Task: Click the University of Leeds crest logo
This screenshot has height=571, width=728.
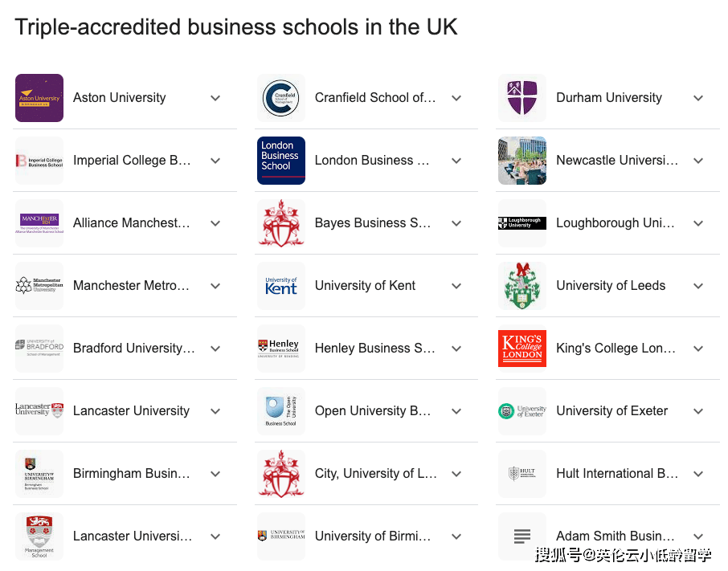Action: pos(522,286)
